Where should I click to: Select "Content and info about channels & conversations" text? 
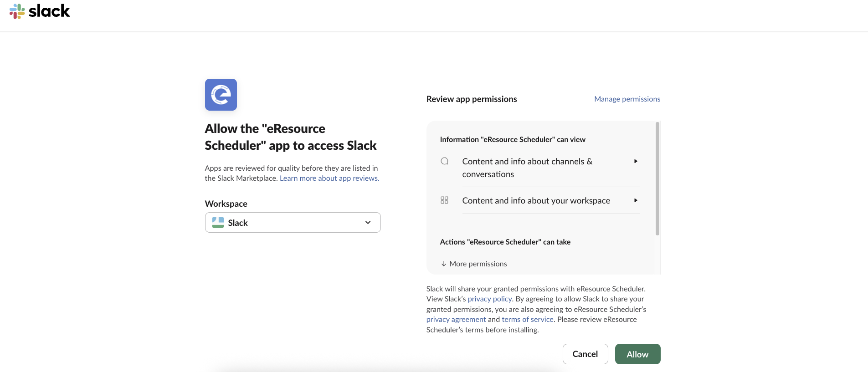527,168
